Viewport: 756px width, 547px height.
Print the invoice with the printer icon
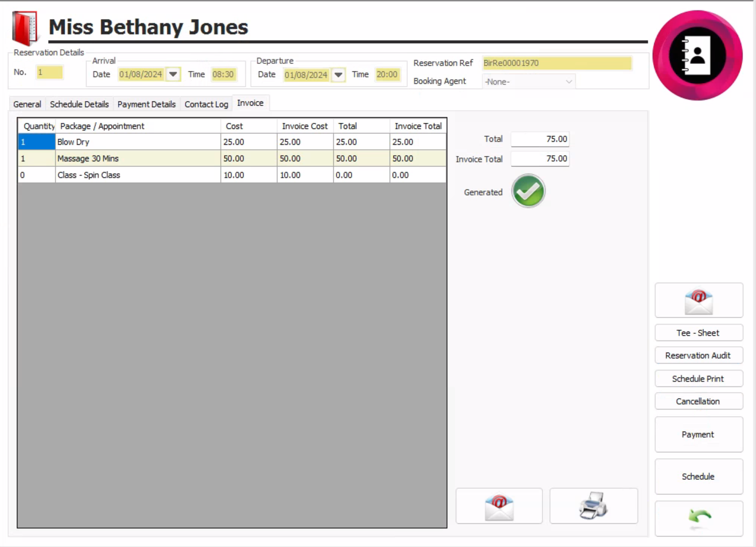(593, 506)
